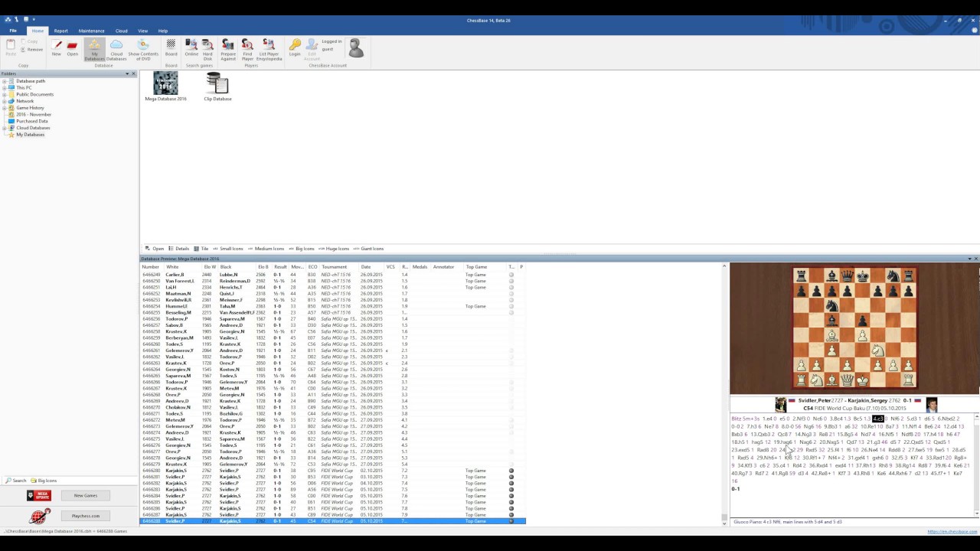Switch to the Report ribbon tab

tap(60, 31)
